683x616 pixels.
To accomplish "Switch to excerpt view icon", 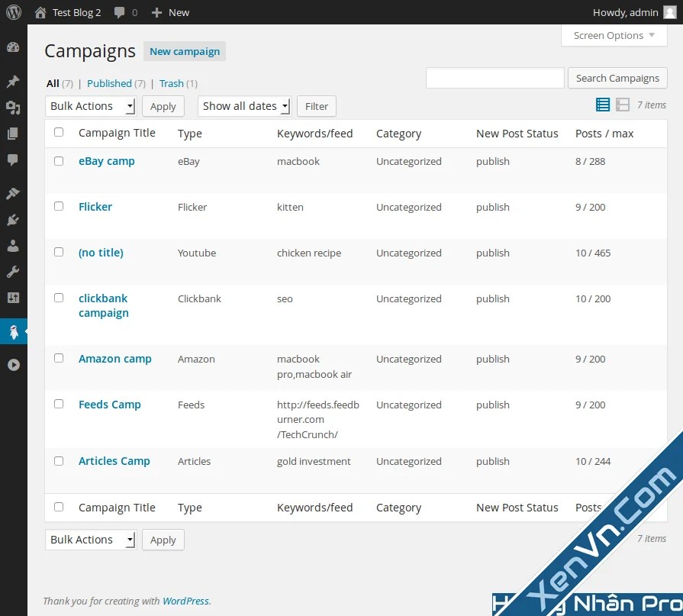I will 623,105.
